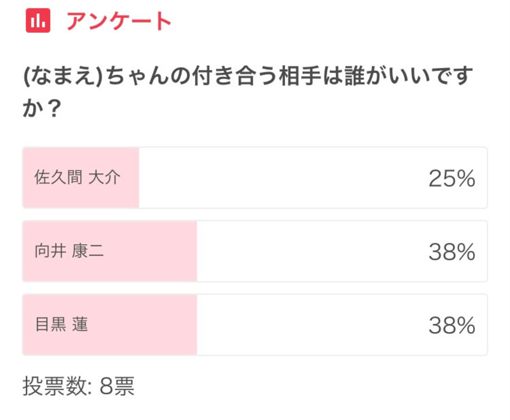The width and height of the screenshot is (510, 420).
Task: Click the (なまえ) placeholder in the question
Action: [63, 76]
